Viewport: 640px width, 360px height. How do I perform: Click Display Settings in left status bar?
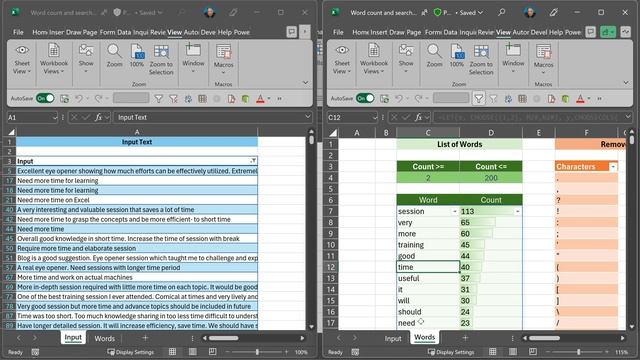click(x=131, y=352)
